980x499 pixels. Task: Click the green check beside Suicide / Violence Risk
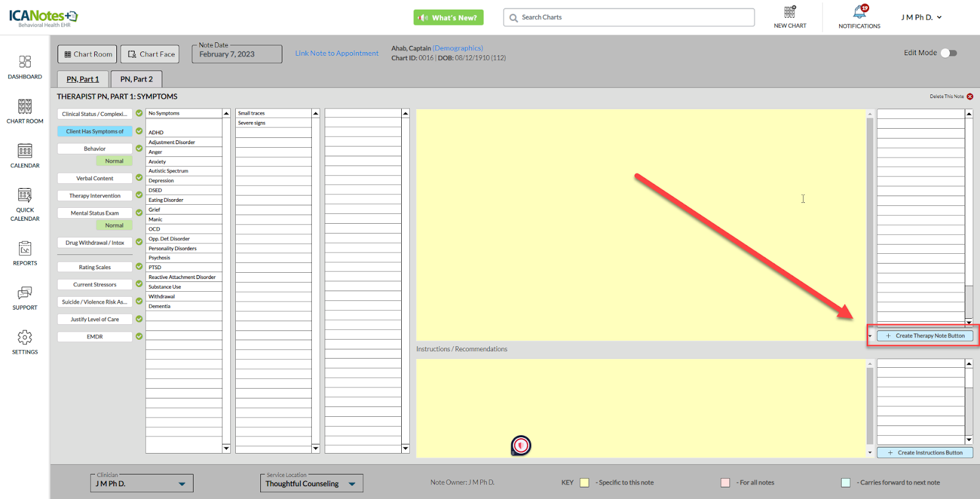(139, 302)
